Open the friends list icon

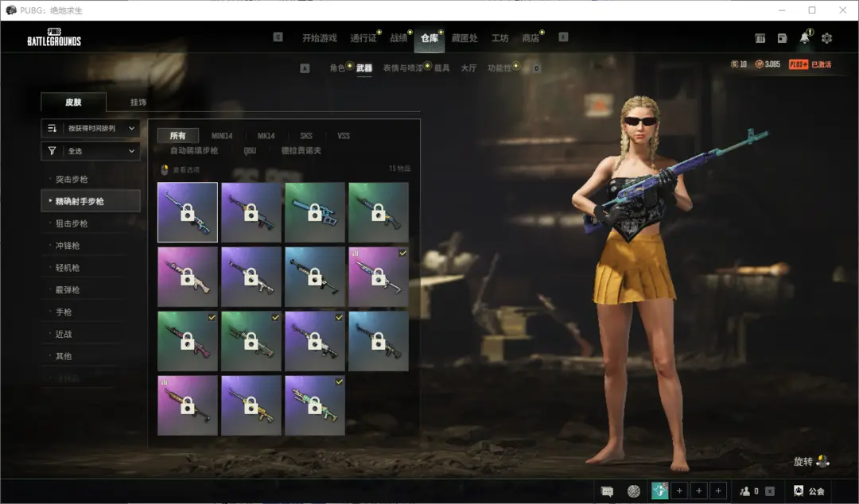point(745,491)
